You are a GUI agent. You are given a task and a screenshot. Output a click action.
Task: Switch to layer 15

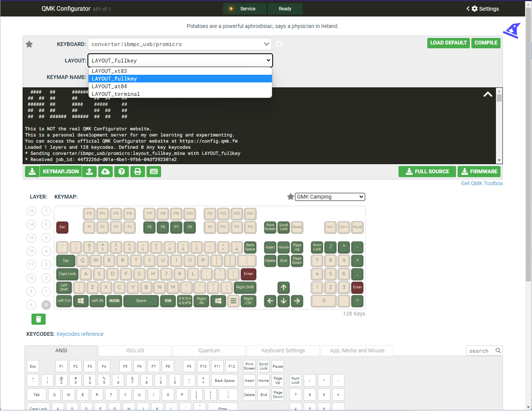(31, 211)
